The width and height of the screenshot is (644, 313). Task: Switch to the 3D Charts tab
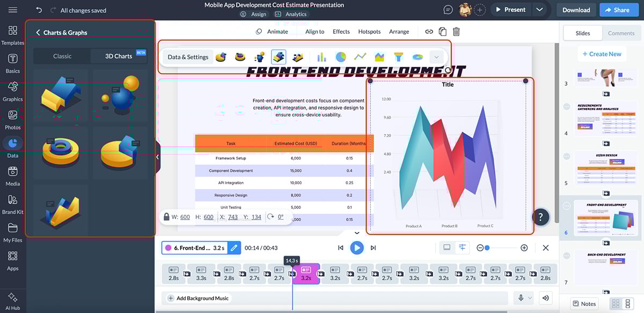(x=119, y=56)
